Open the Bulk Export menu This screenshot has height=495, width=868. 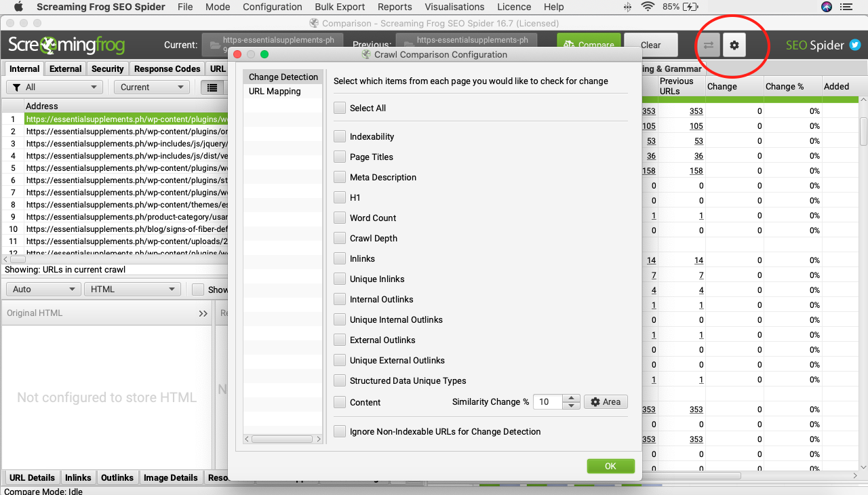(340, 7)
